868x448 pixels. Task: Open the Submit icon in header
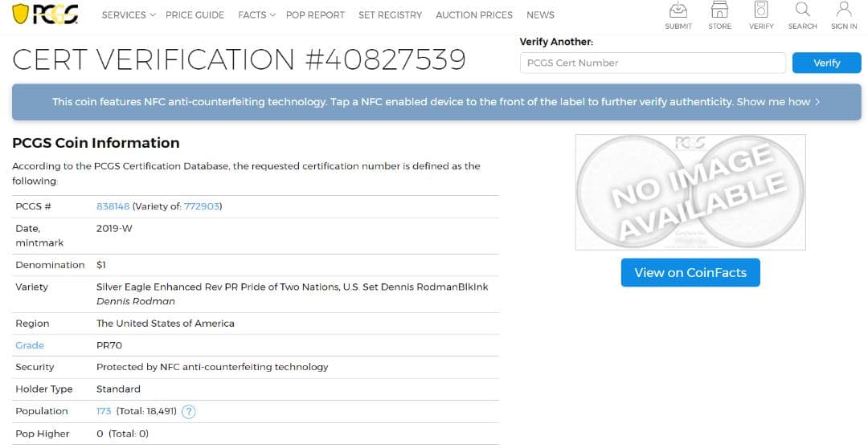coord(678,11)
